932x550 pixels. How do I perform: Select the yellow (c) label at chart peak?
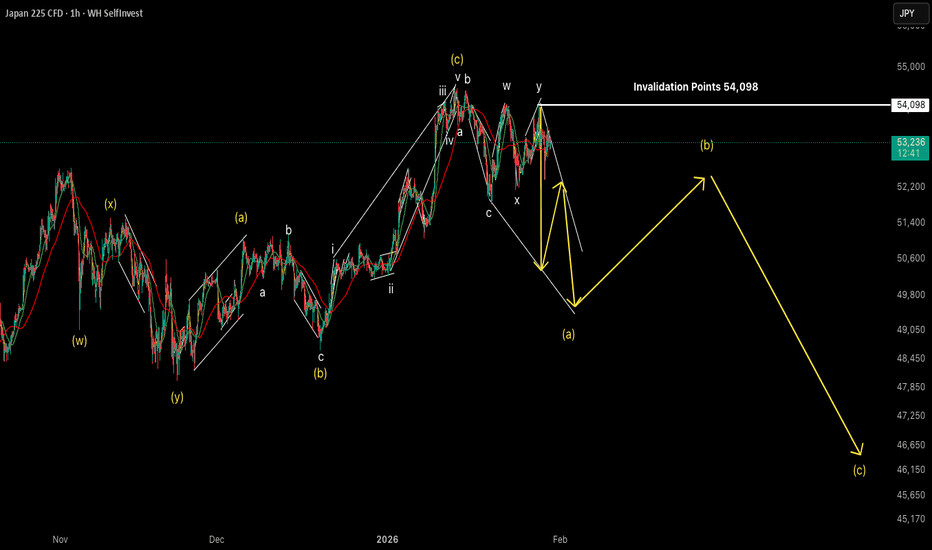(x=457, y=59)
